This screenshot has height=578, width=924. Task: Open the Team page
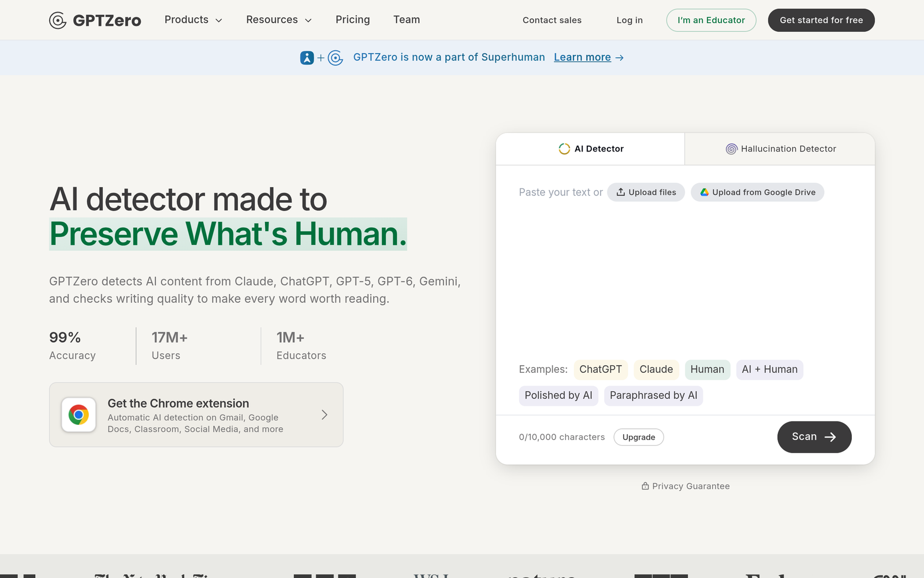(407, 20)
